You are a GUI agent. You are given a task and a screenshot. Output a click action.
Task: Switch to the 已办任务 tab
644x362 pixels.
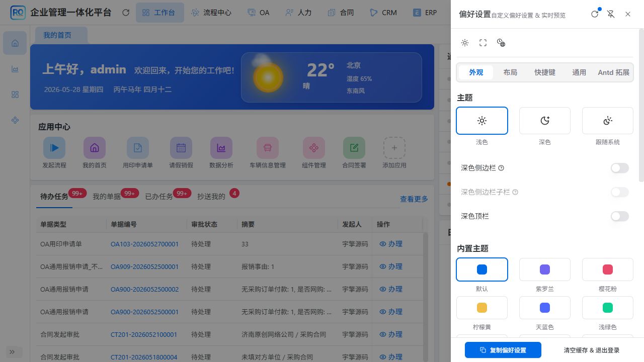click(159, 197)
